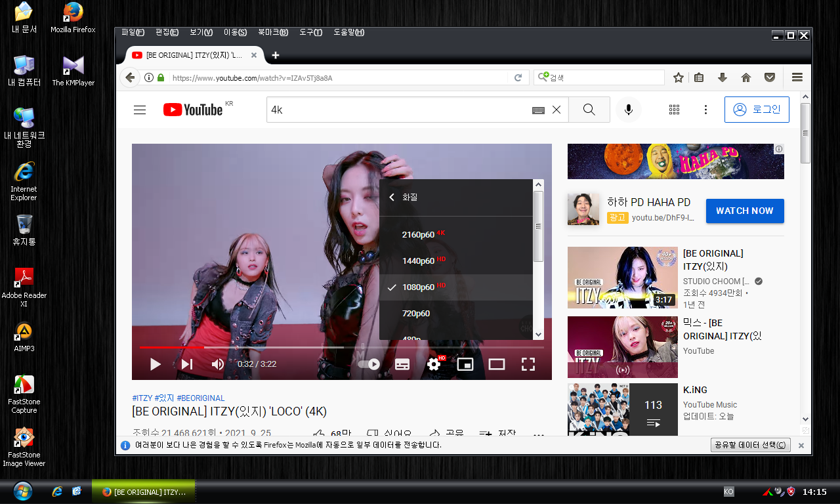This screenshot has width=840, height=504.
Task: Play the video
Action: (156, 364)
